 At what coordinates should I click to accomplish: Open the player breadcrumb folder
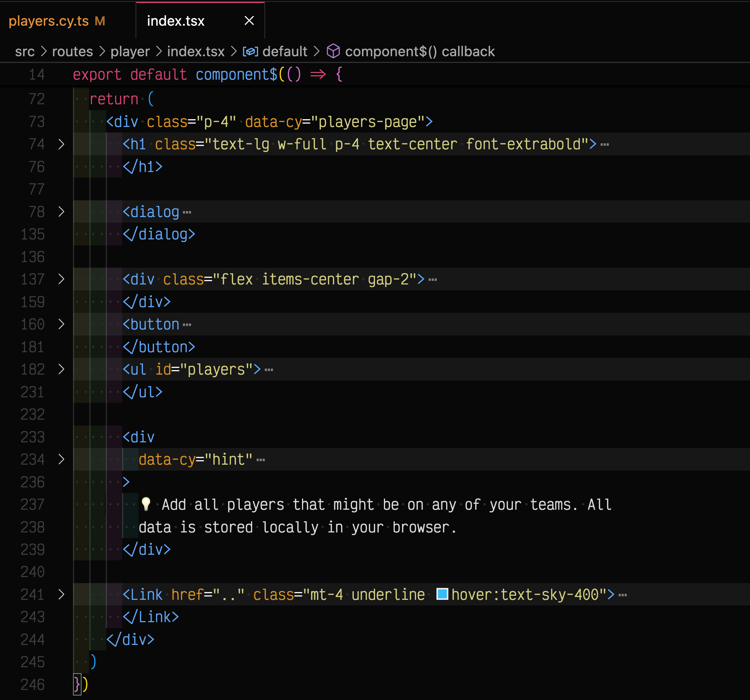[x=130, y=51]
